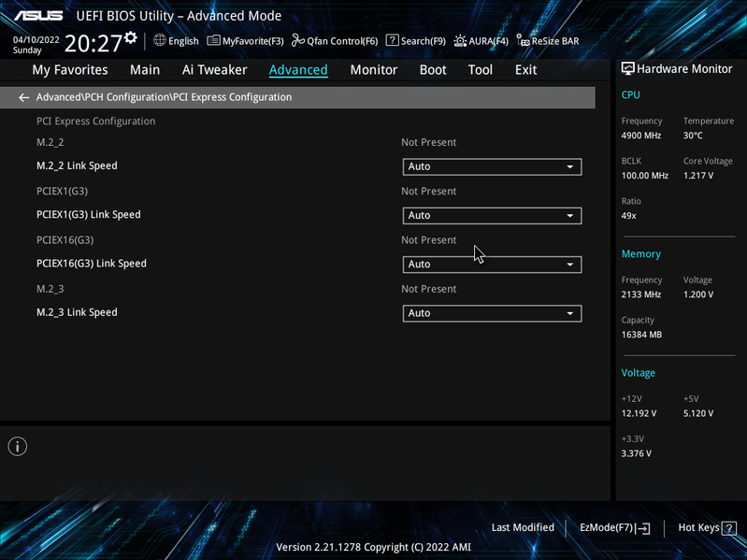This screenshot has width=747, height=560.
Task: Go to the Exit tab
Action: point(526,70)
